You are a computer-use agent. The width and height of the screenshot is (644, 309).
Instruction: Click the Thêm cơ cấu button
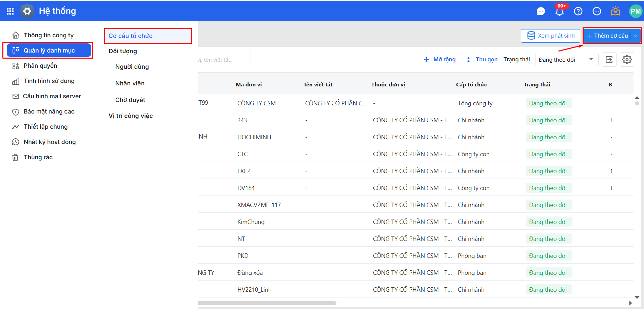607,36
